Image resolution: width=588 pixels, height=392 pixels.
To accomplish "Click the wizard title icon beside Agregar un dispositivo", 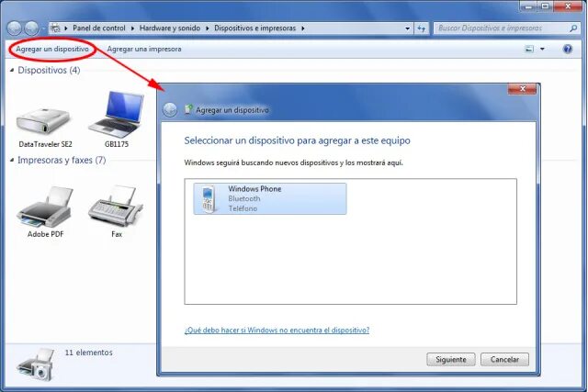I will pyautogui.click(x=188, y=109).
